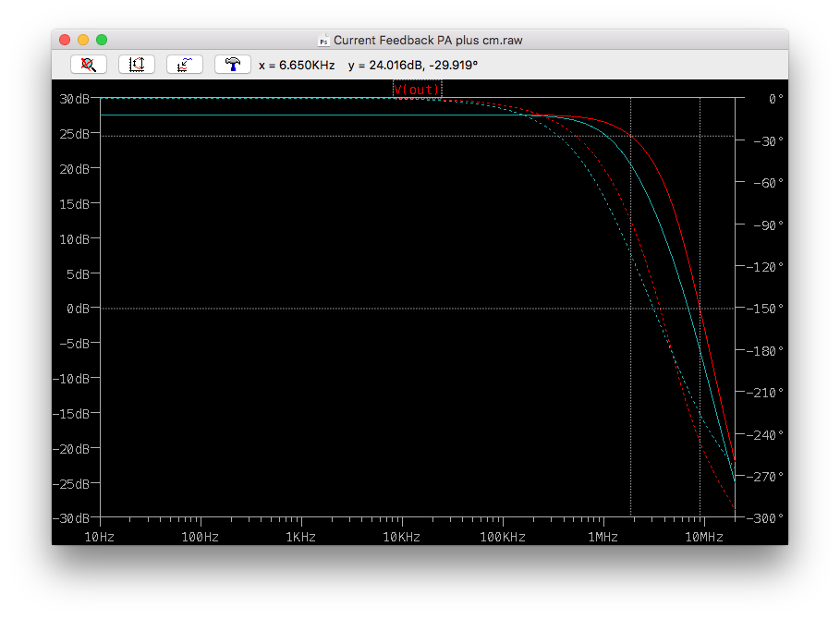Click the '10dB' magnitude axis label
Screen dimensions: 840x619
coord(75,239)
